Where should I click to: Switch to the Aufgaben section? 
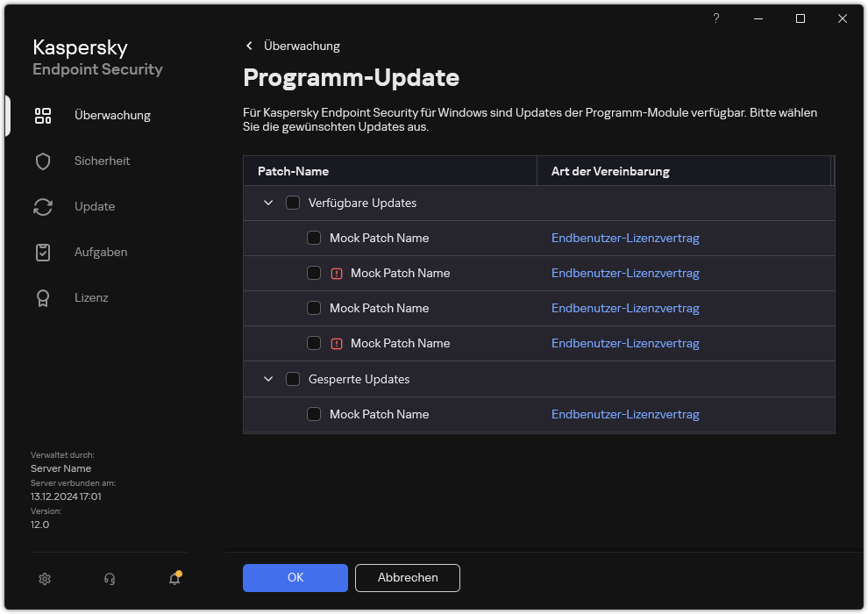(101, 252)
